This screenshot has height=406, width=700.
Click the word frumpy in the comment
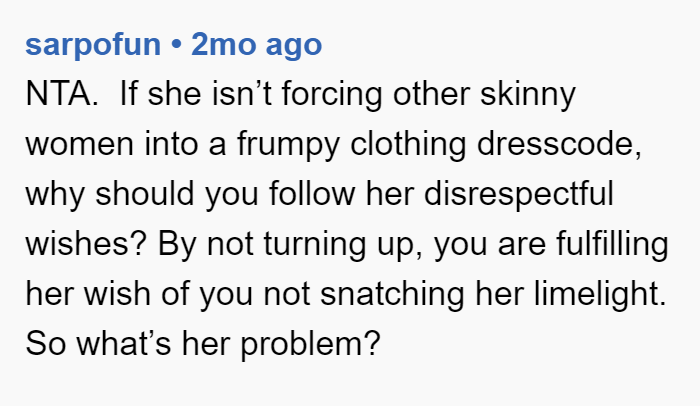288,144
